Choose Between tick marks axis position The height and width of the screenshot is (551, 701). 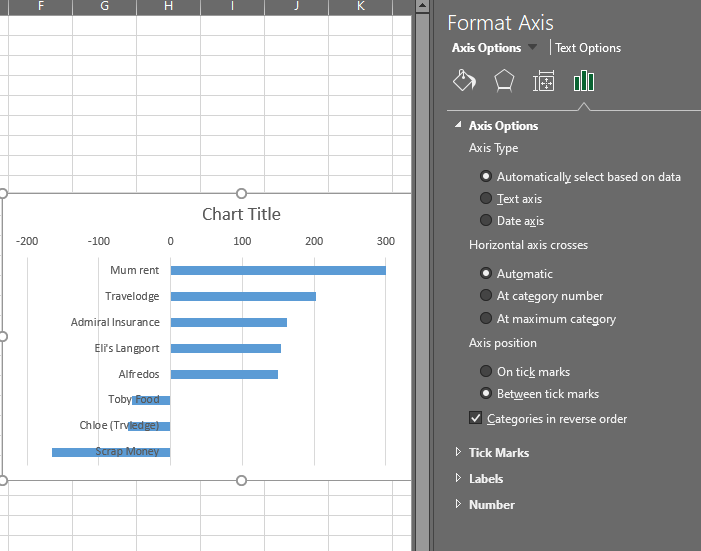pyautogui.click(x=486, y=393)
